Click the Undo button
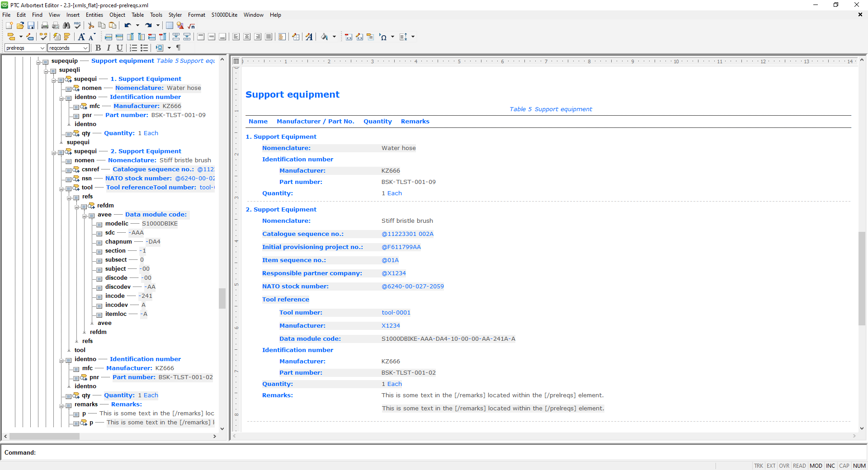This screenshot has height=470, width=868. [127, 26]
